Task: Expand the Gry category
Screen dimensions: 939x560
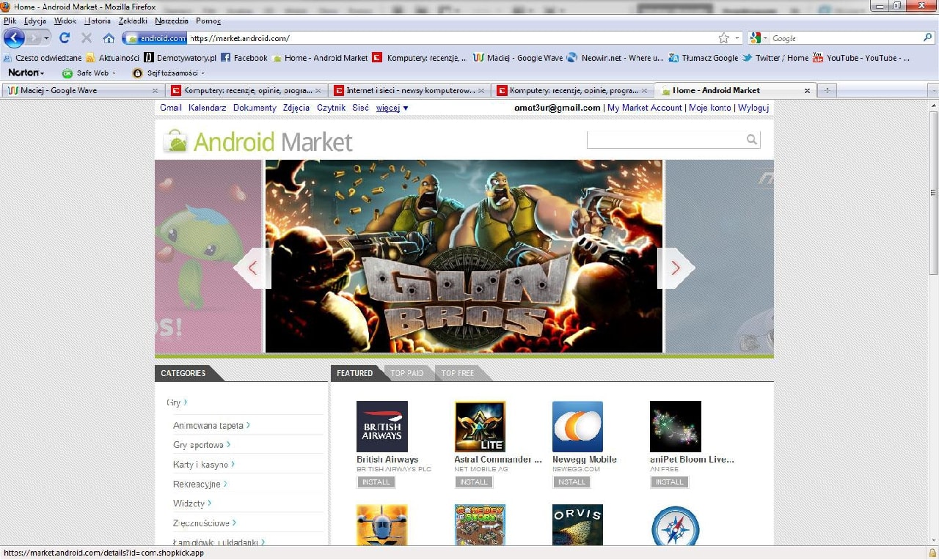Action: point(175,402)
